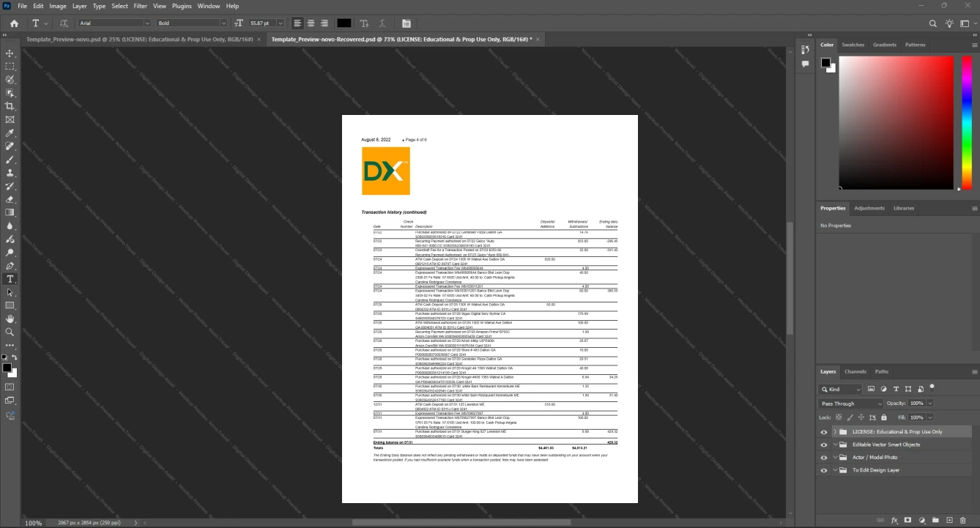Switch to the Swatches tab
Viewport: 980px width, 528px height.
click(x=853, y=45)
